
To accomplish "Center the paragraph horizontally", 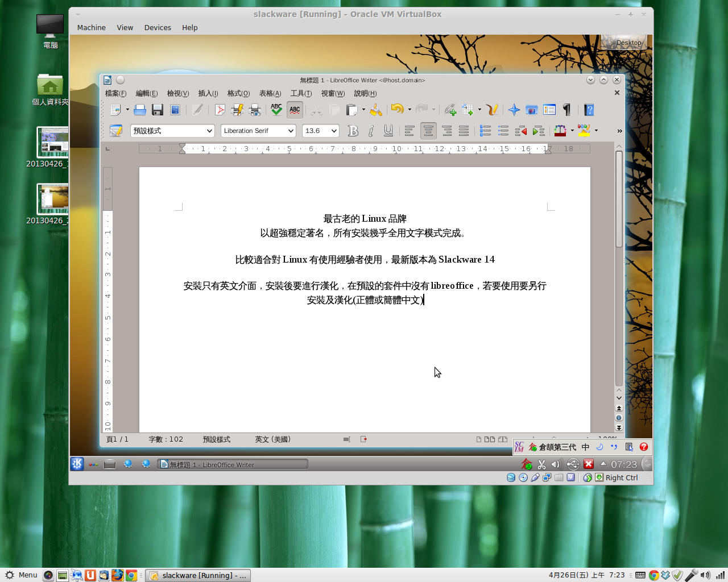I will (428, 131).
